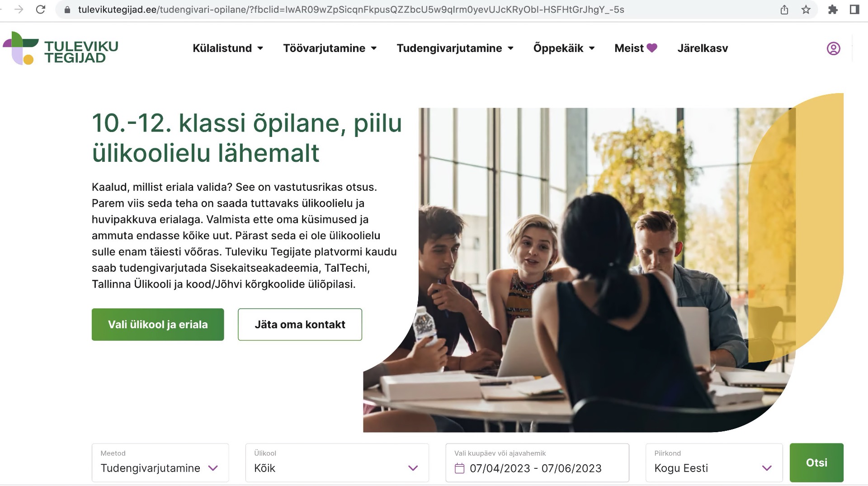The width and height of the screenshot is (868, 486).
Task: Click the Tuleviku Tegijad logo
Action: click(61, 48)
